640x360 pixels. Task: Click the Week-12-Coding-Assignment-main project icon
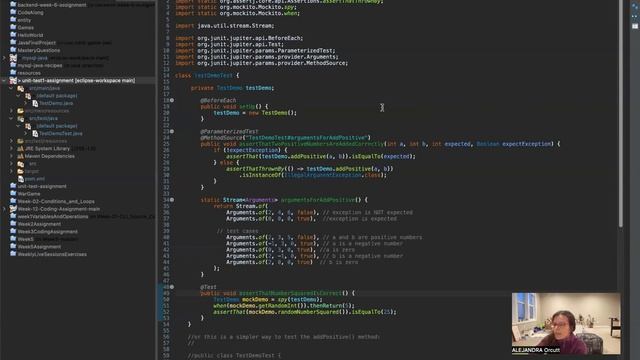(x=13, y=209)
